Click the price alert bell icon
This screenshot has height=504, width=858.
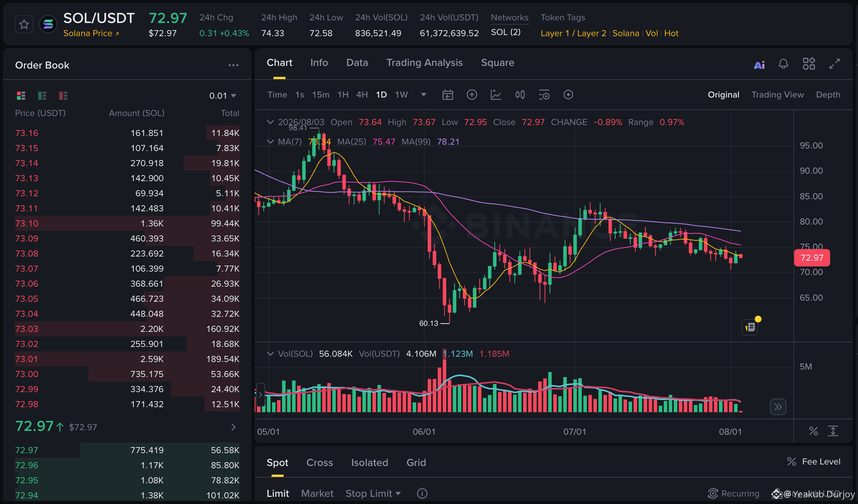(783, 64)
